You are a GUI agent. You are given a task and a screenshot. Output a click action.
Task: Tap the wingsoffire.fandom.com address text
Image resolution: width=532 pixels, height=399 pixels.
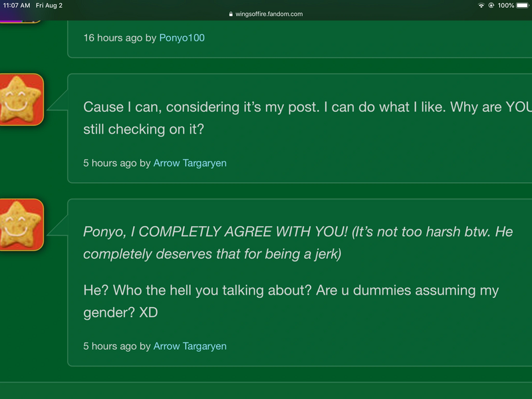coord(269,14)
